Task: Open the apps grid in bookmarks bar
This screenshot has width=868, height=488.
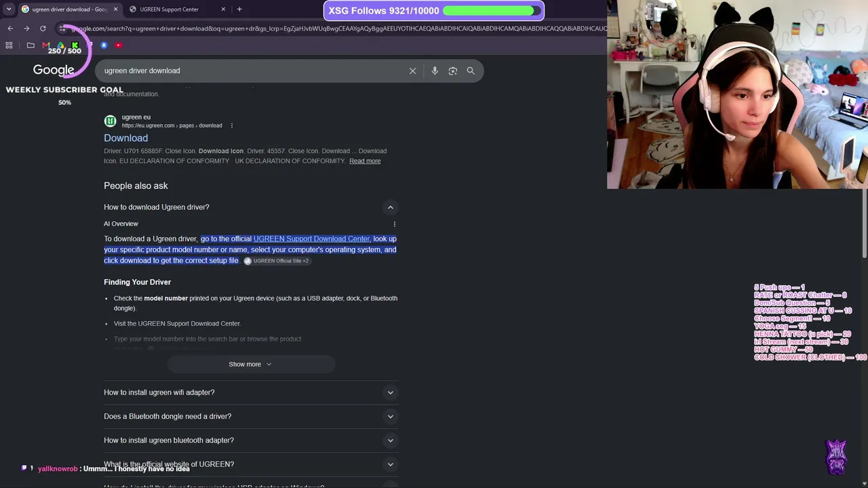Action: (9, 45)
